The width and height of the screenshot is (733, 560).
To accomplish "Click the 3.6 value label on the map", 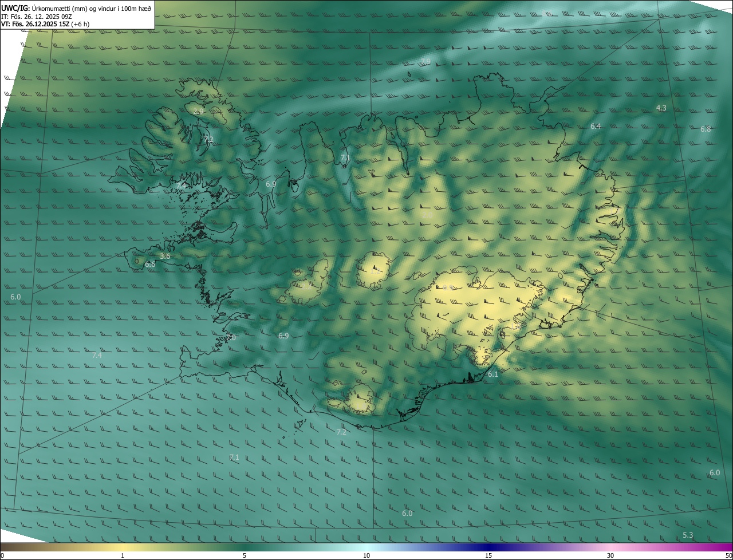I will coord(165,256).
